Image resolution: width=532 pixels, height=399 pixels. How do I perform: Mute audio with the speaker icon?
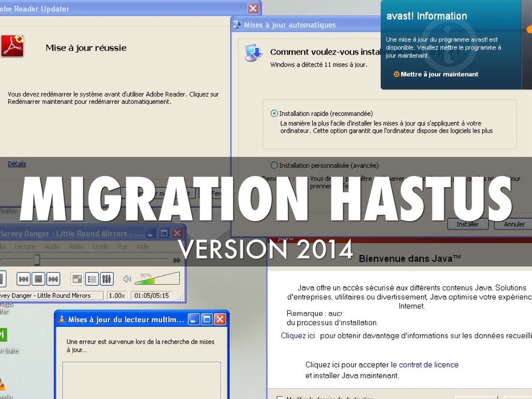127,280
